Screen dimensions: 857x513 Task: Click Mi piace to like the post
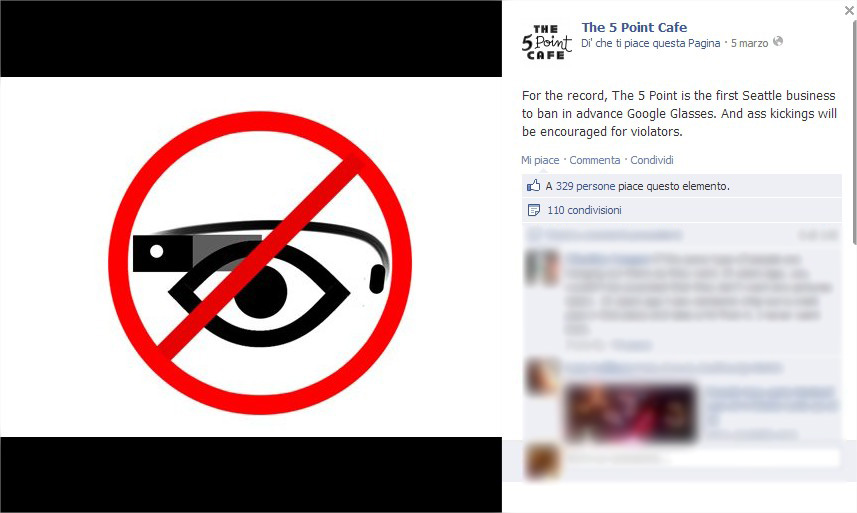540,160
